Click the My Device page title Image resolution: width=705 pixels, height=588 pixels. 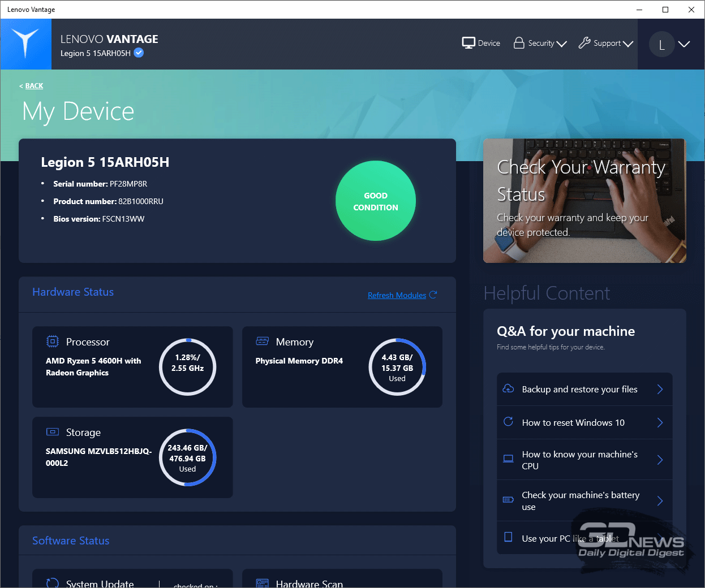point(78,111)
